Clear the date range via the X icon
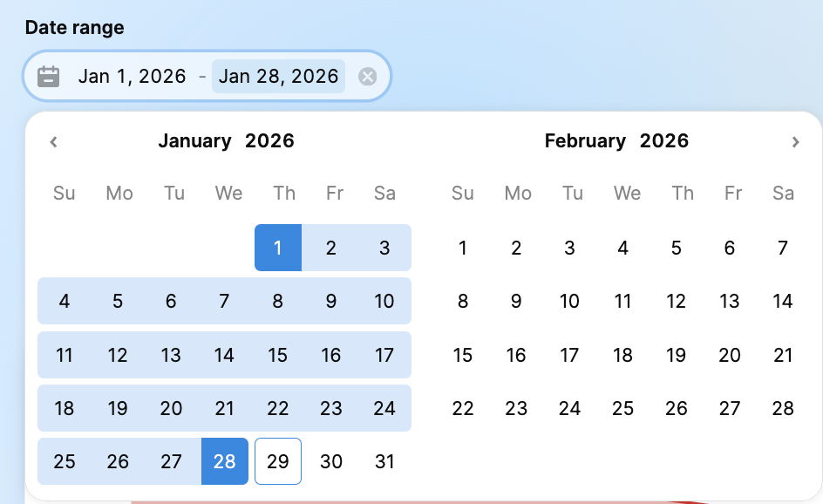Image resolution: width=823 pixels, height=504 pixels. [366, 76]
